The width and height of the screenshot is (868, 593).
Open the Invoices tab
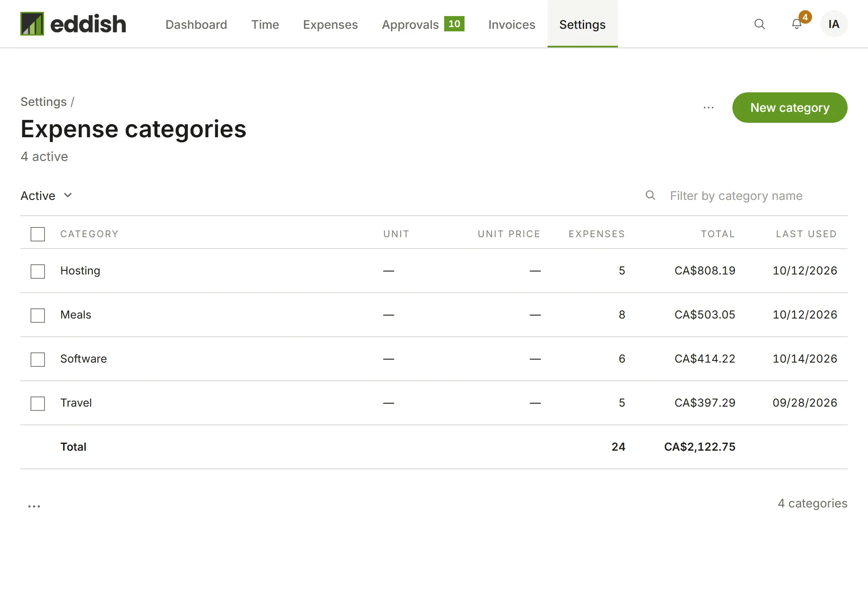[x=512, y=25]
